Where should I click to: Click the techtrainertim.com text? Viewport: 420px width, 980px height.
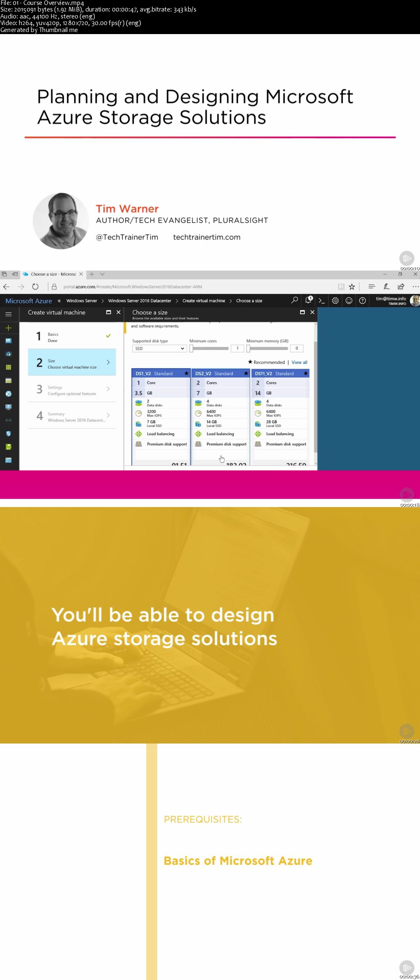pos(207,237)
